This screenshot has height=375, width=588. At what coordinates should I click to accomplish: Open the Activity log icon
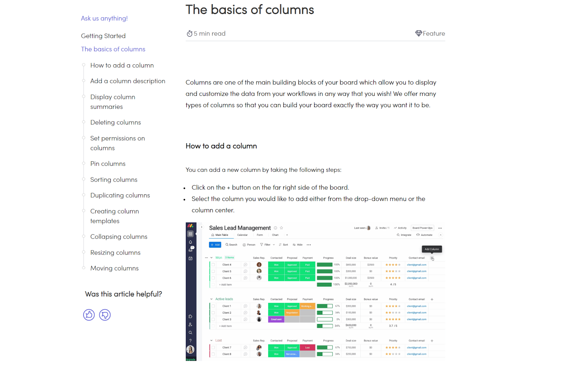coord(400,228)
